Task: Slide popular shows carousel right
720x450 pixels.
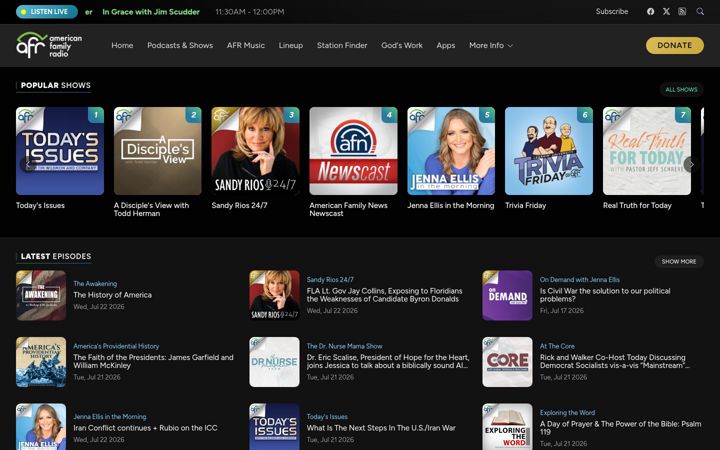Action: (691, 164)
